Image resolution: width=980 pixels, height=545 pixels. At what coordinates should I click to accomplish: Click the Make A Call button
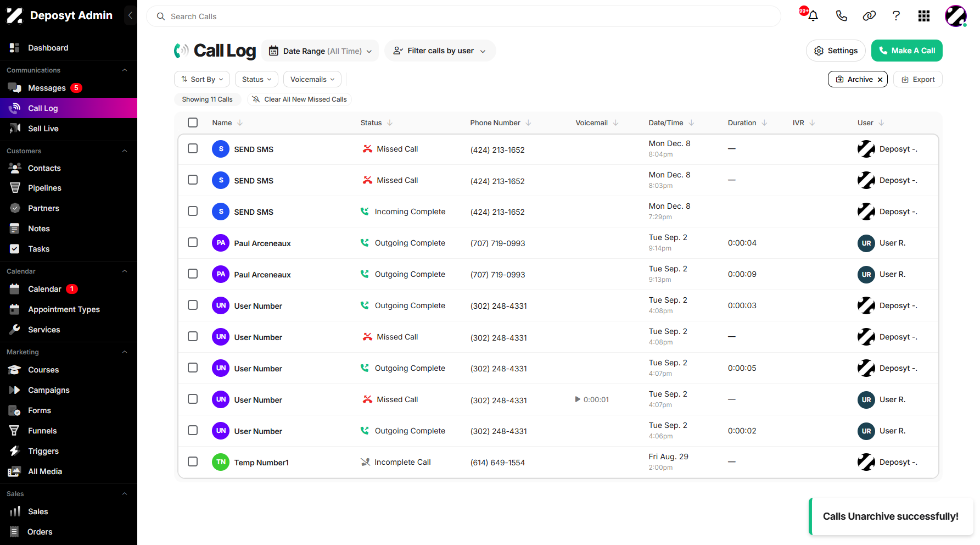coord(907,51)
